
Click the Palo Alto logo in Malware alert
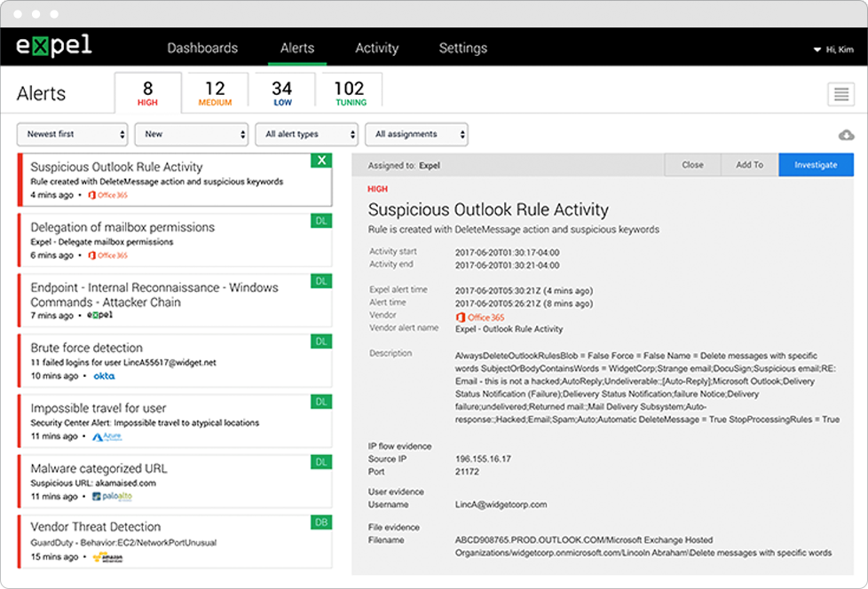pos(113,497)
